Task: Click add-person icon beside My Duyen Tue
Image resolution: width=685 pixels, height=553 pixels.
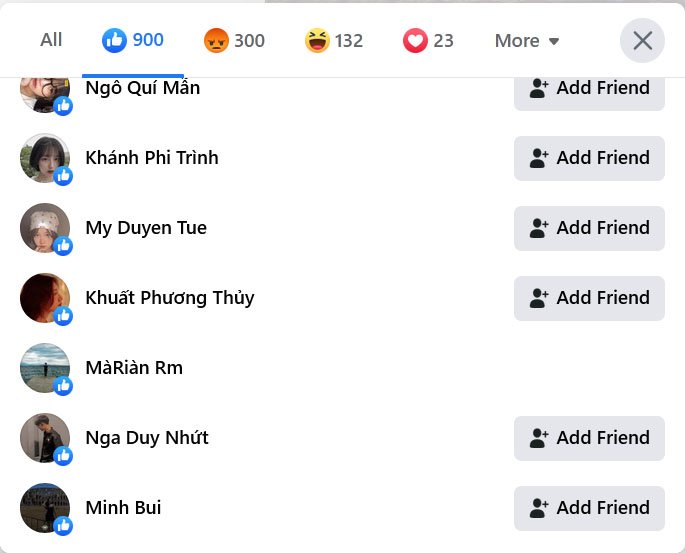Action: tap(539, 228)
